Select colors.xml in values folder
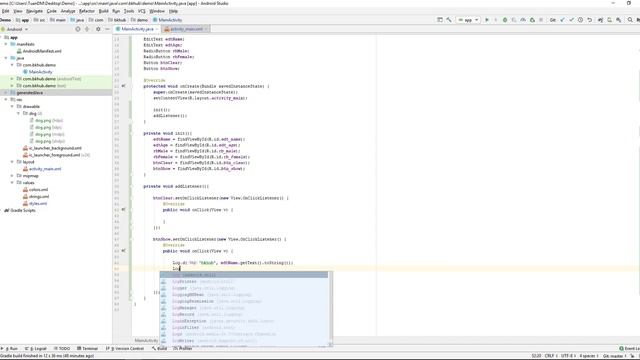This screenshot has height=360, width=640. tap(36, 190)
